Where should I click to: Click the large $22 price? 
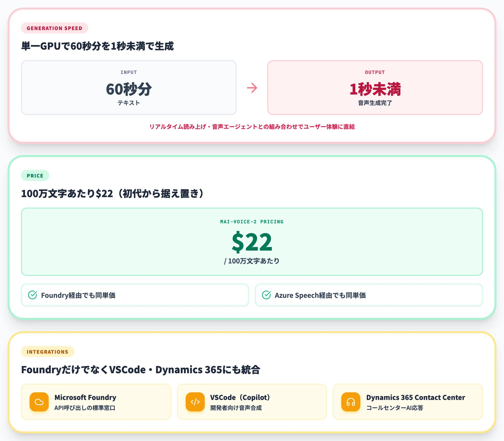coord(252,242)
